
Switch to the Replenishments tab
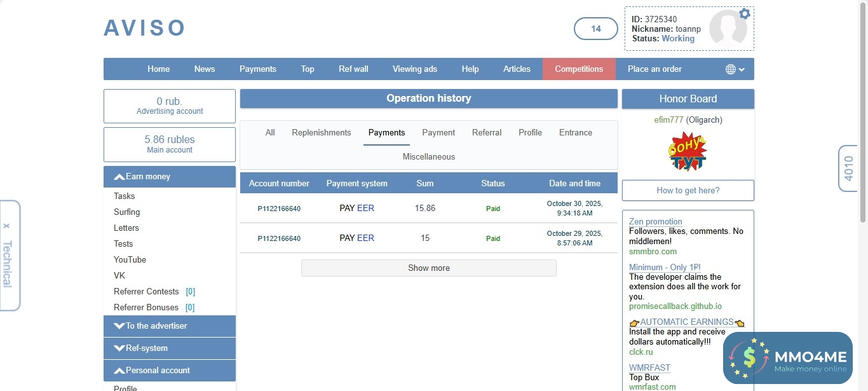click(322, 133)
